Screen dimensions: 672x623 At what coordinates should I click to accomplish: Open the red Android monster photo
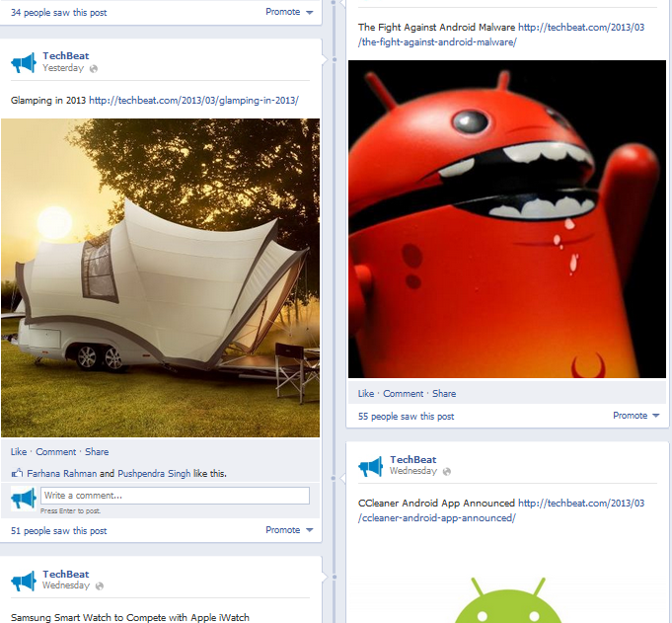point(507,219)
